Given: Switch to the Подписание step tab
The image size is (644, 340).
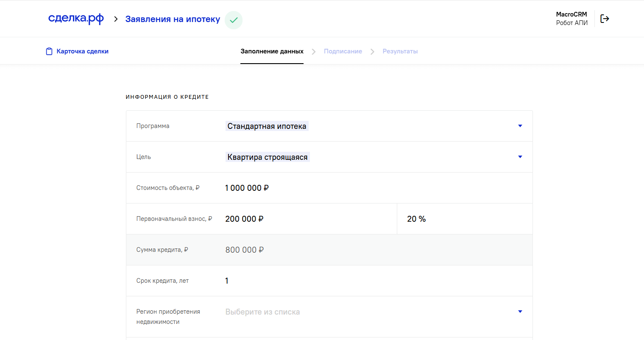Looking at the screenshot, I should (x=343, y=51).
